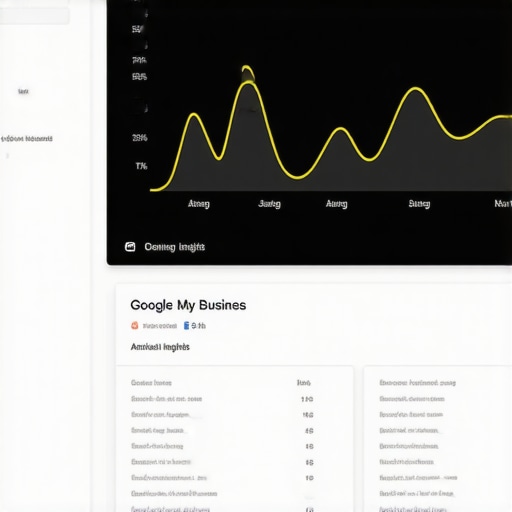Click the grey input bar atop the left sidebar
This screenshot has height=512, width=512.
(35, 16)
